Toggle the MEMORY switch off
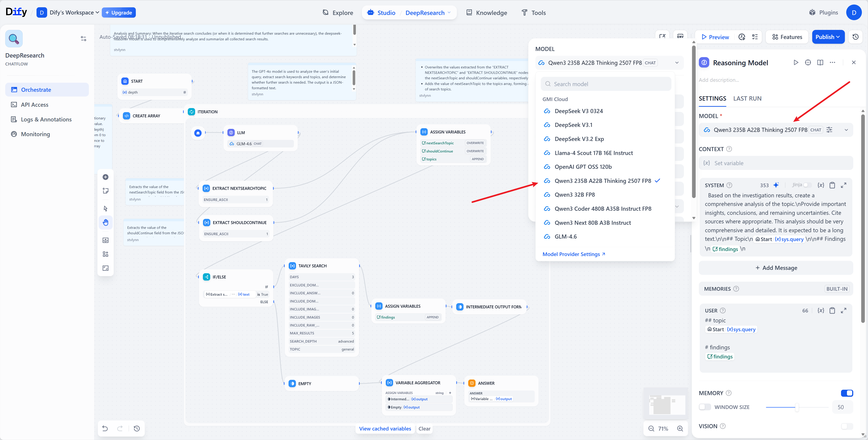Image resolution: width=868 pixels, height=440 pixels. point(847,393)
